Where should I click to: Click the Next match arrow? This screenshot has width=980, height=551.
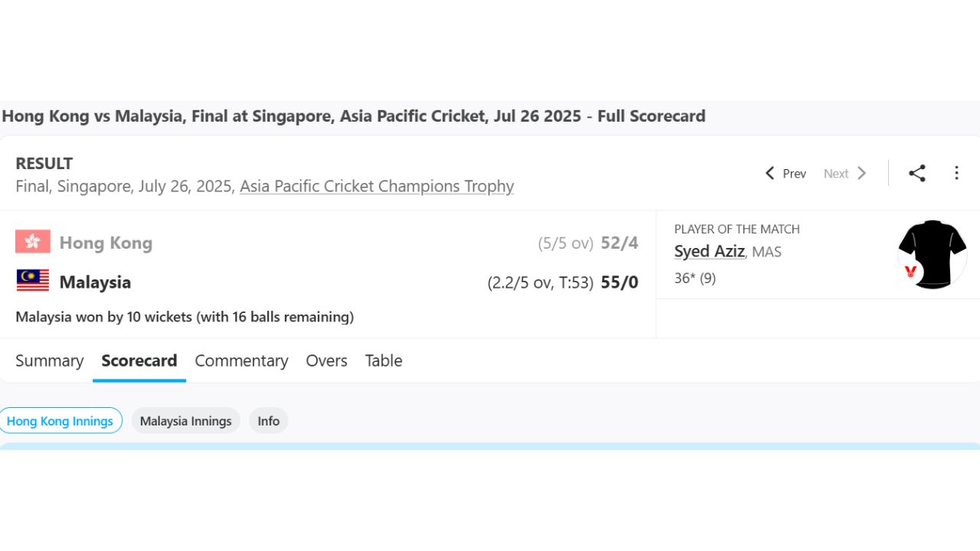click(845, 174)
